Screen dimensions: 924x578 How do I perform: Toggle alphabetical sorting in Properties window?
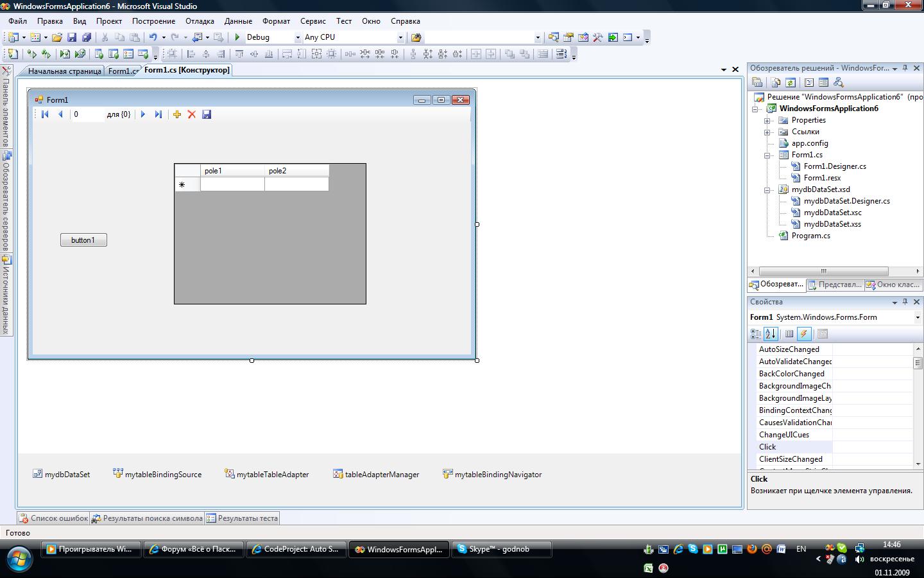[771, 333]
